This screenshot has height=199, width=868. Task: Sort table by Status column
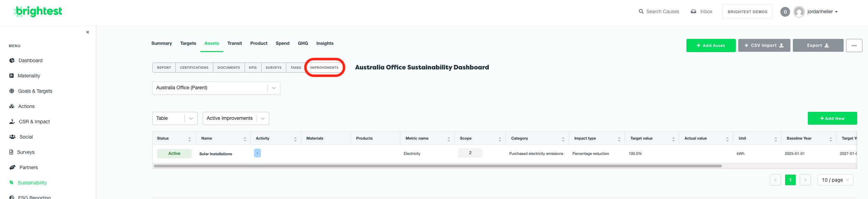click(x=189, y=139)
